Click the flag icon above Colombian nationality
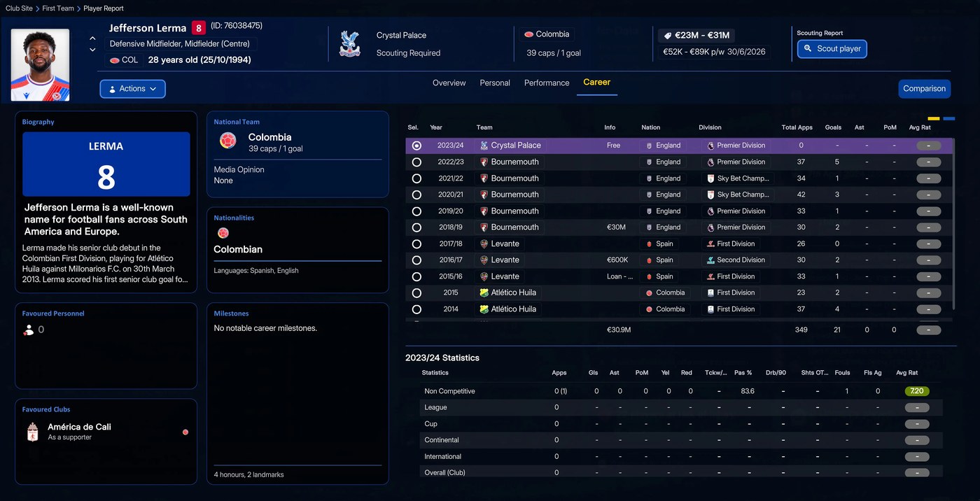 223,233
